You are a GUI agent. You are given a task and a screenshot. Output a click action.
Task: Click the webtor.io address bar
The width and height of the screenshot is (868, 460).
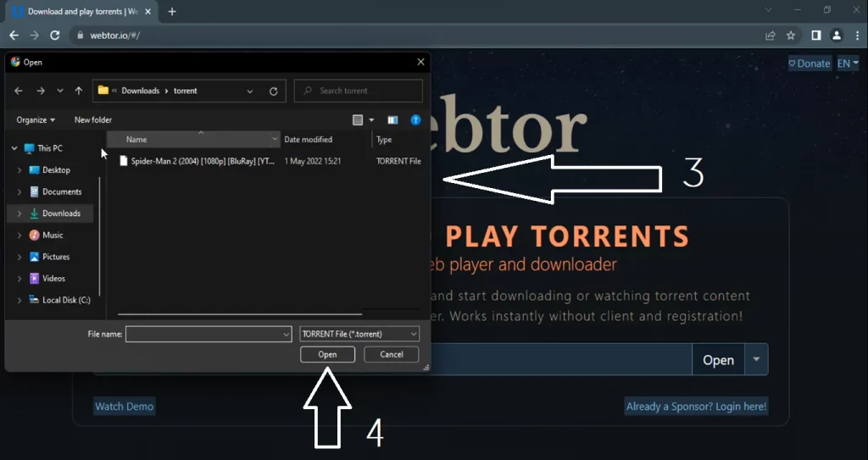pos(415,36)
